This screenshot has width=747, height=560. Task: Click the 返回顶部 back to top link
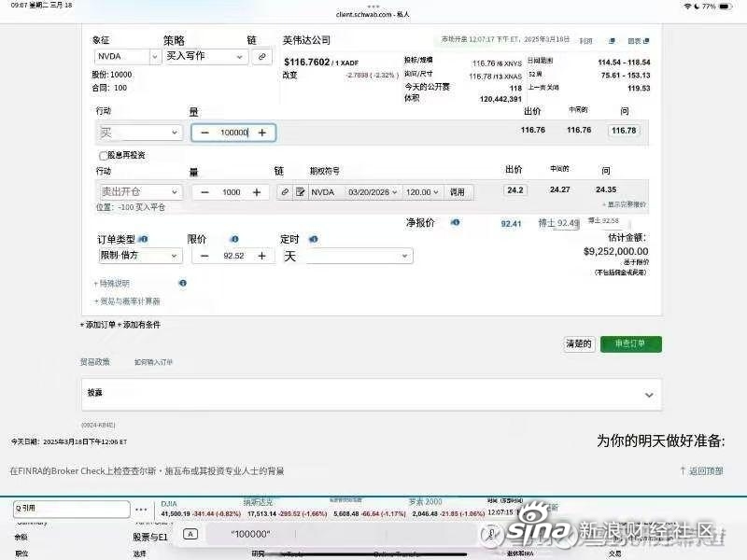pos(702,471)
